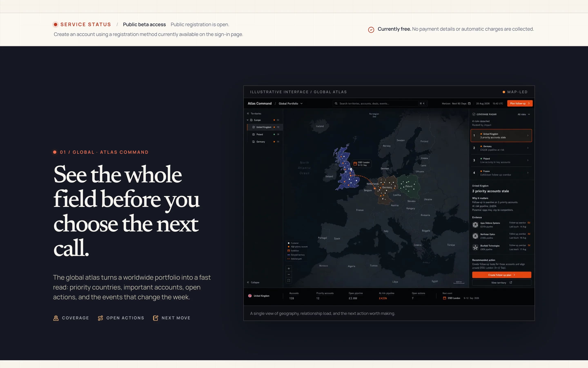Click the Next Move notepad icon
This screenshot has height=368, width=588.
click(156, 318)
